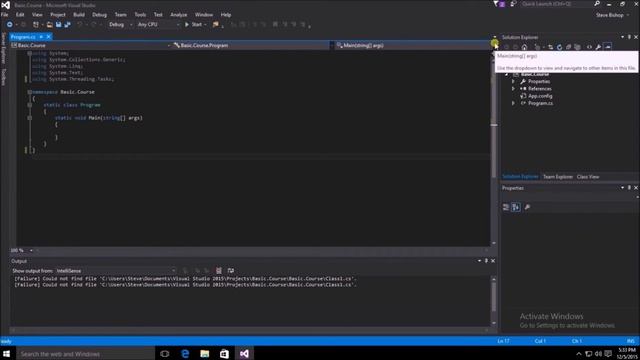The height and width of the screenshot is (360, 640).
Task: Open Microsoft Edge from the taskbar
Action: [x=185, y=354]
